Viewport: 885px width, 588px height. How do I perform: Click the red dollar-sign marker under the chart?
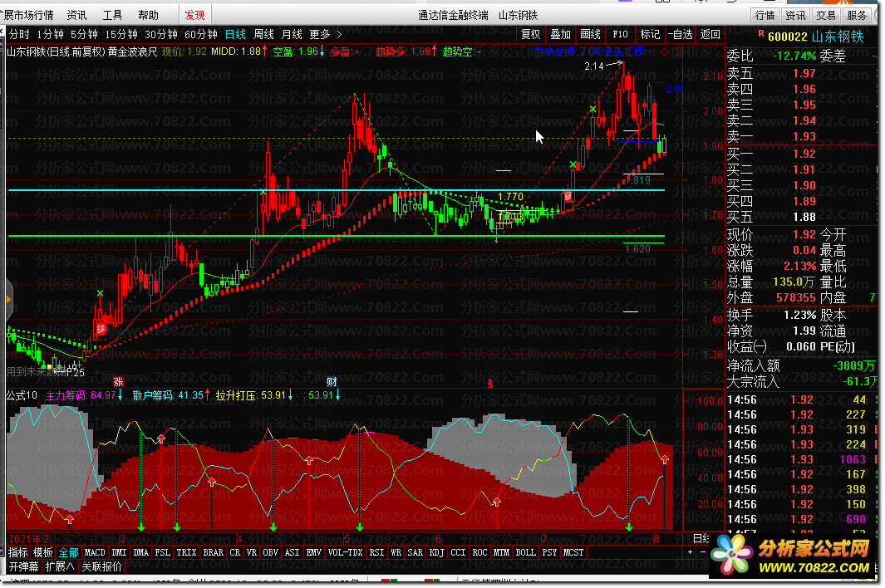coord(490,384)
